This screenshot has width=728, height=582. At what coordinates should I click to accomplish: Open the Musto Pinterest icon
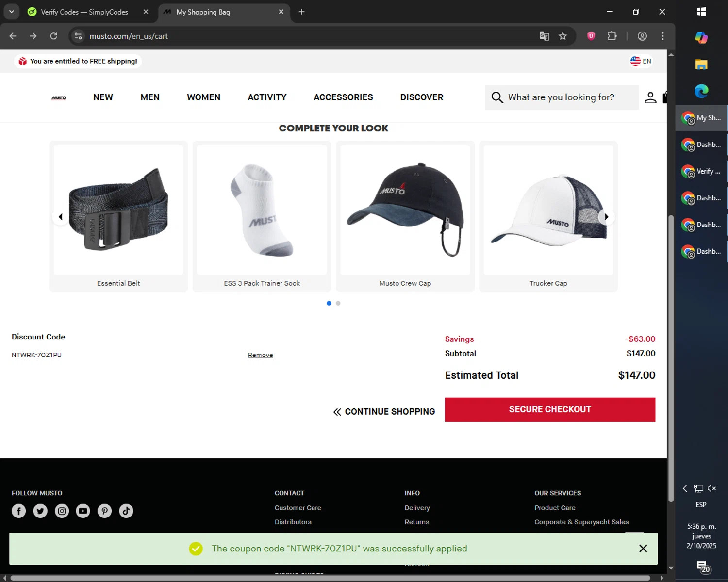point(104,511)
